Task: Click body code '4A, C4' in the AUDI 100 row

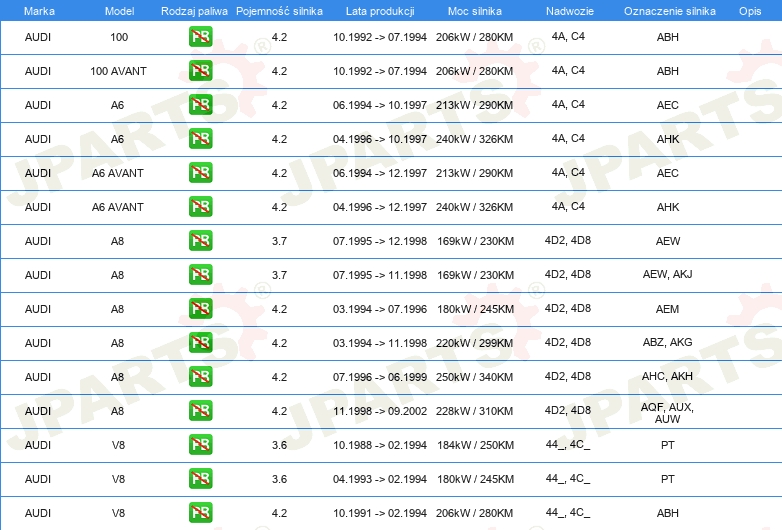Action: pyautogui.click(x=568, y=36)
